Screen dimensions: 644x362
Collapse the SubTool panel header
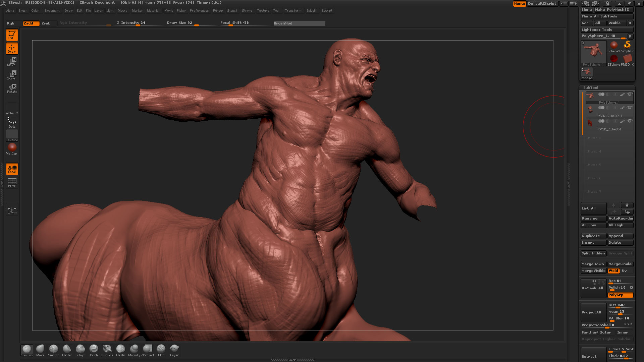tap(591, 87)
